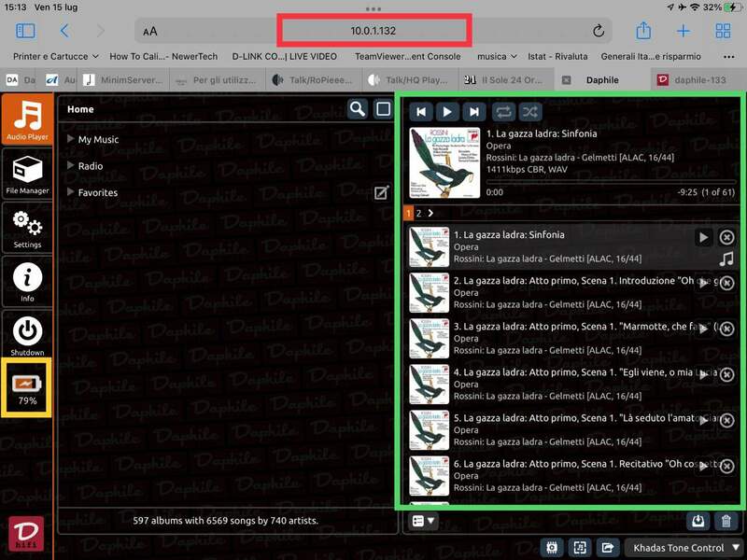The image size is (747, 560).
Task: Go to playlist page 2
Action: pyautogui.click(x=418, y=213)
